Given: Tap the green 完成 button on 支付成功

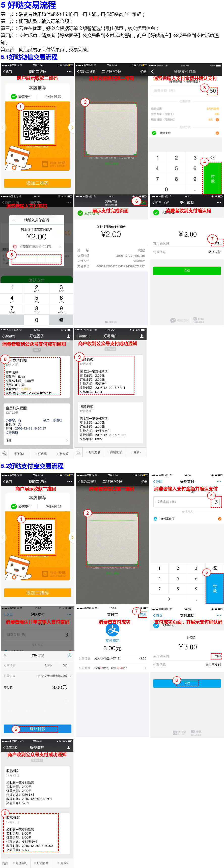Looking at the screenshot, I should point(187,271).
